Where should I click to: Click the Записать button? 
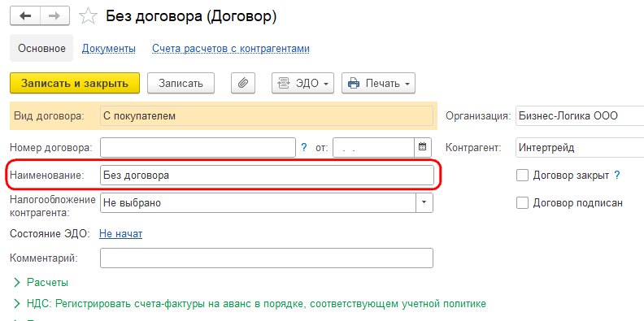(181, 84)
